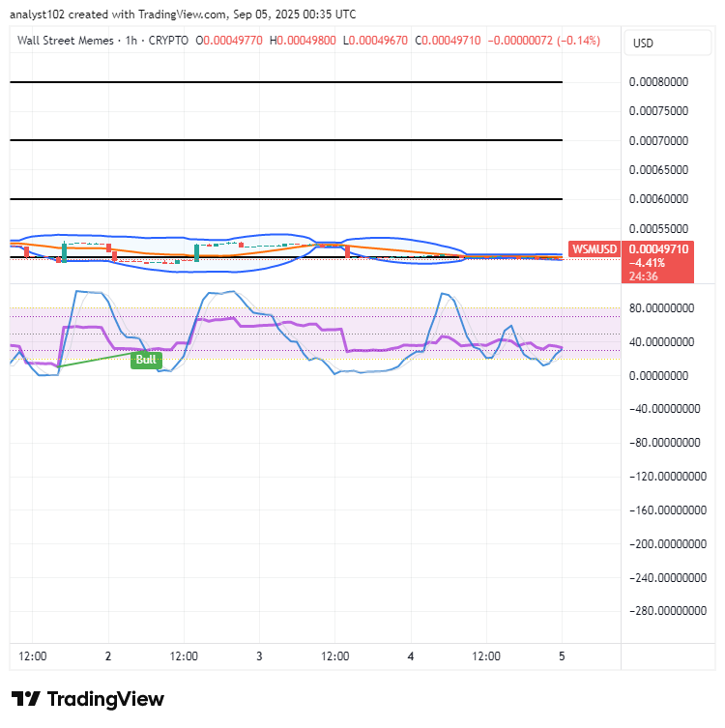Click the TradingView logo at bottom
The width and height of the screenshot is (725, 728).
[x=88, y=699]
